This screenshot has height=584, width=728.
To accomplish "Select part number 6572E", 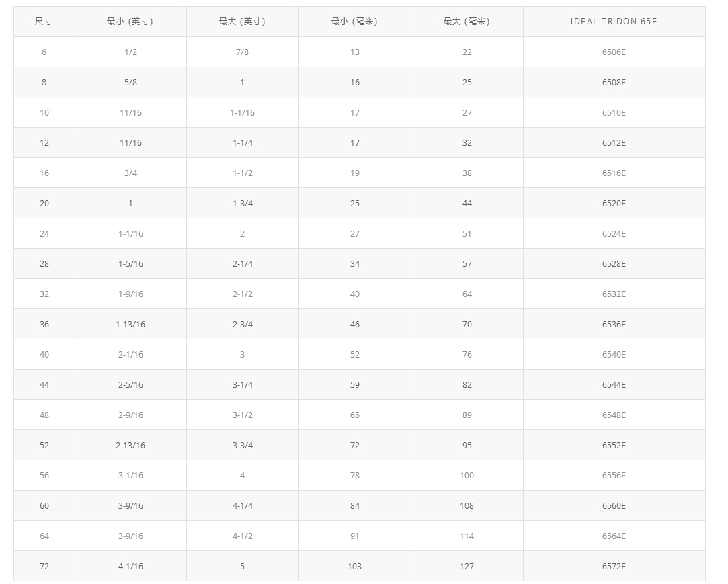I will (614, 566).
